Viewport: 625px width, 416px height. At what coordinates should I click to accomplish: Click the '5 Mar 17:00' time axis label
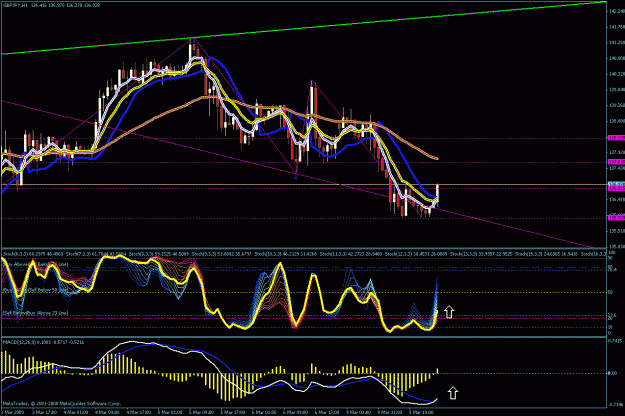coord(234,412)
